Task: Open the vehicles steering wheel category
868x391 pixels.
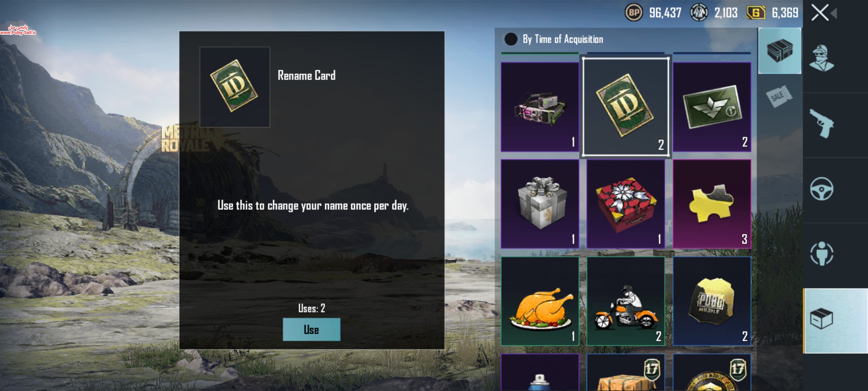Action: (x=822, y=189)
